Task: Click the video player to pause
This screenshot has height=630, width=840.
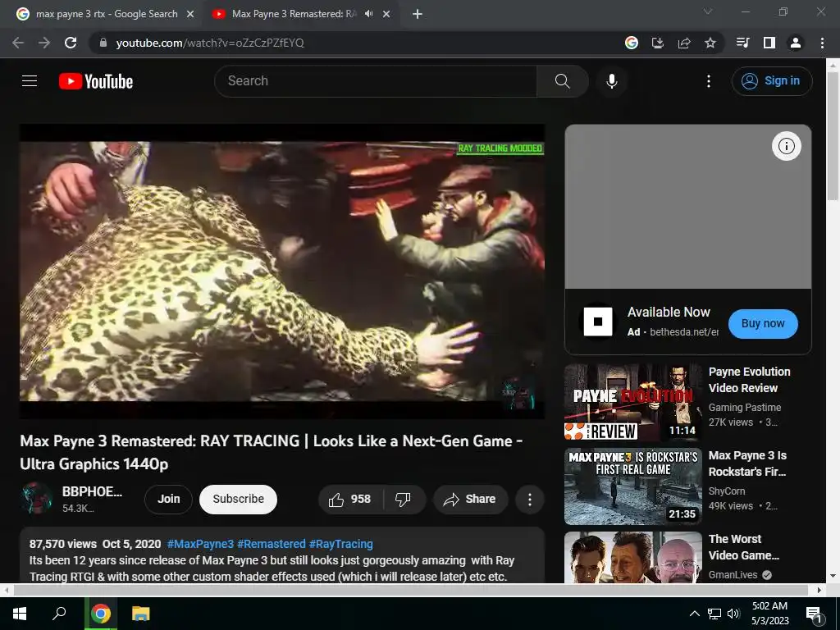Action: (x=282, y=271)
